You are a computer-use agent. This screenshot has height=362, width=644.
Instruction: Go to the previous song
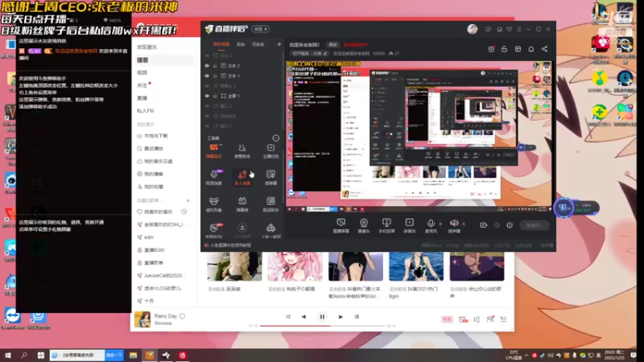click(304, 317)
